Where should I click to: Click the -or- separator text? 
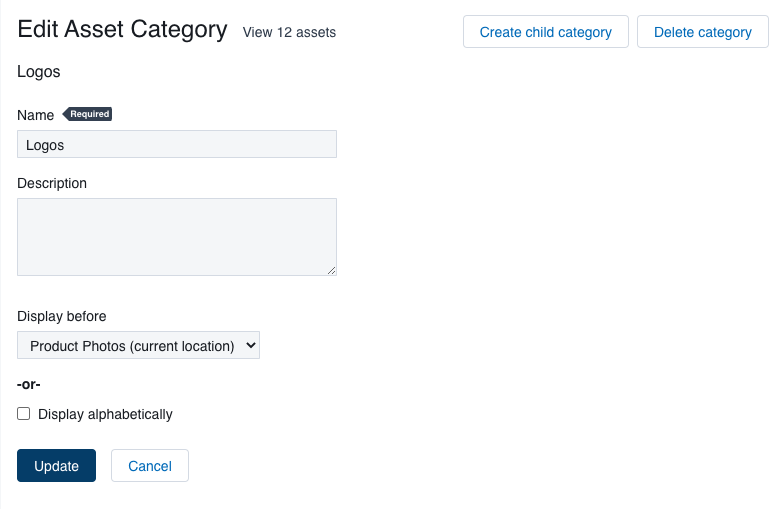28,384
